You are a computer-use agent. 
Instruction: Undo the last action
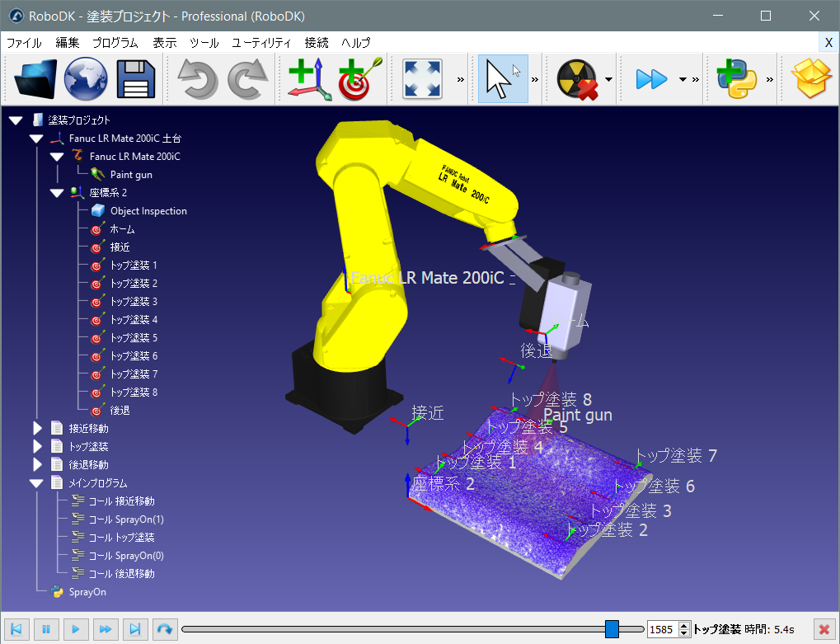pos(197,79)
